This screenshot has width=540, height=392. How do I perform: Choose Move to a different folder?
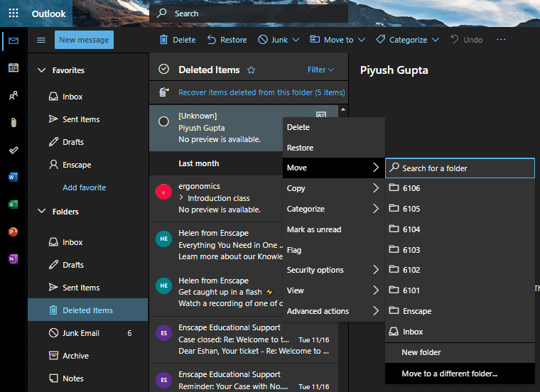tap(460, 374)
